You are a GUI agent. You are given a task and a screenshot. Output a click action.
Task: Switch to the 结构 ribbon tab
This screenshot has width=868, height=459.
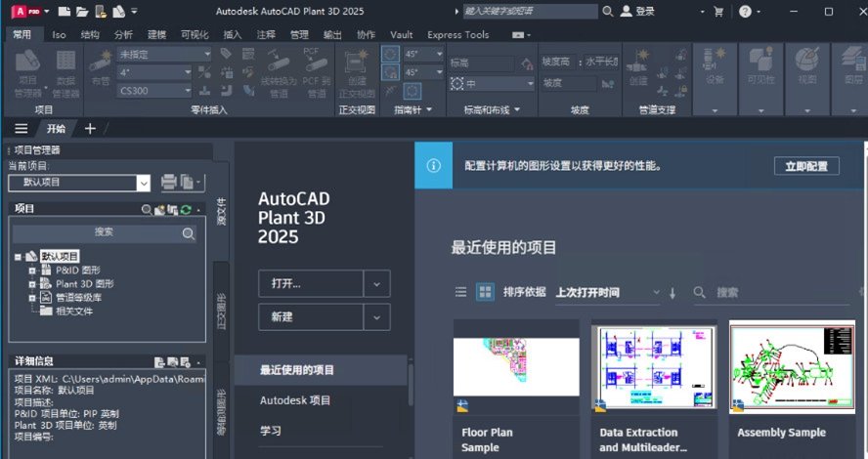[x=90, y=35]
